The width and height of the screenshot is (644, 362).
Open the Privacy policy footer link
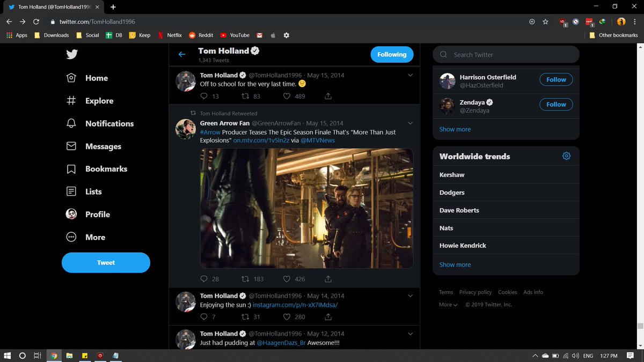pyautogui.click(x=475, y=292)
